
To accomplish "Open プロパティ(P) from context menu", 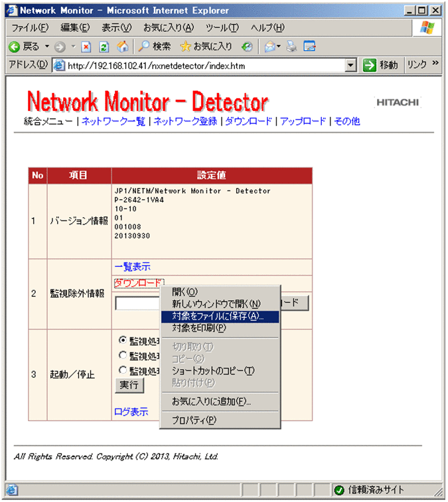I will tap(220, 420).
